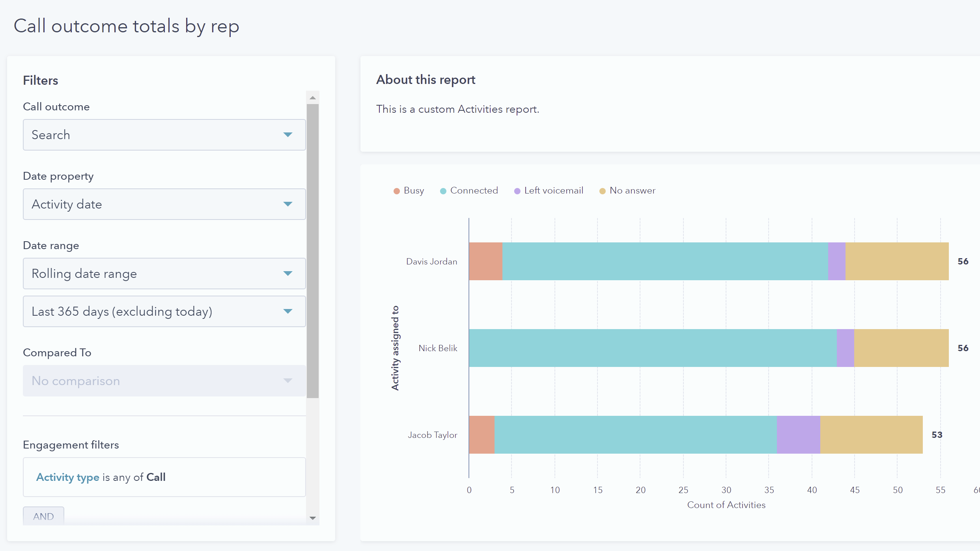The height and width of the screenshot is (551, 980).
Task: Click Jacob Taylor's Left voicemail segment
Action: (799, 435)
